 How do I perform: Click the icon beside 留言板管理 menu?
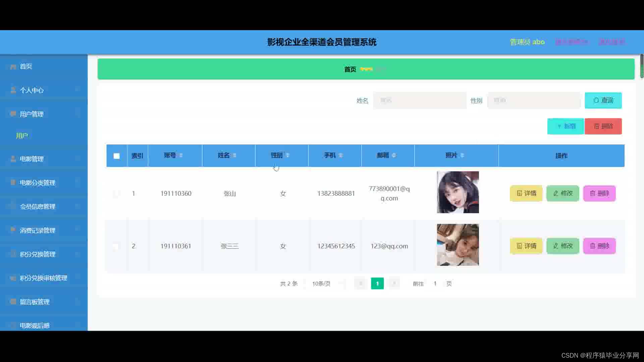13,302
